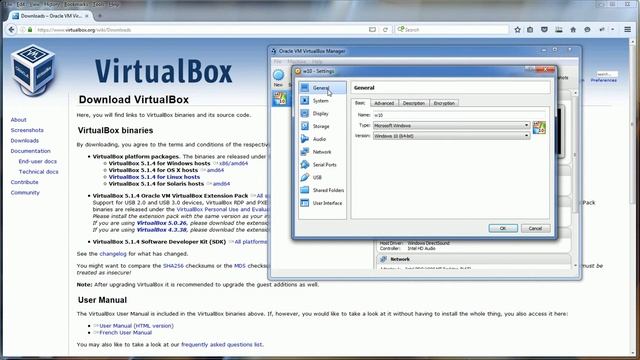Open the MD5 checksums link

coord(240,266)
